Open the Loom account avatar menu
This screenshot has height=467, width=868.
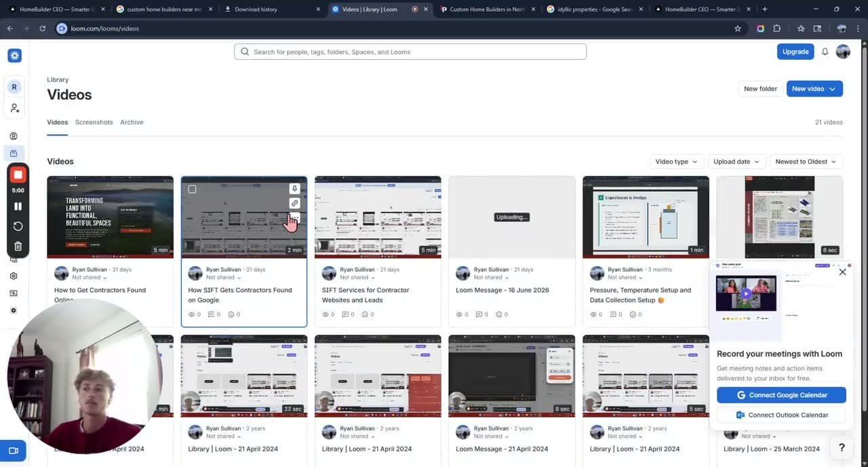click(843, 52)
